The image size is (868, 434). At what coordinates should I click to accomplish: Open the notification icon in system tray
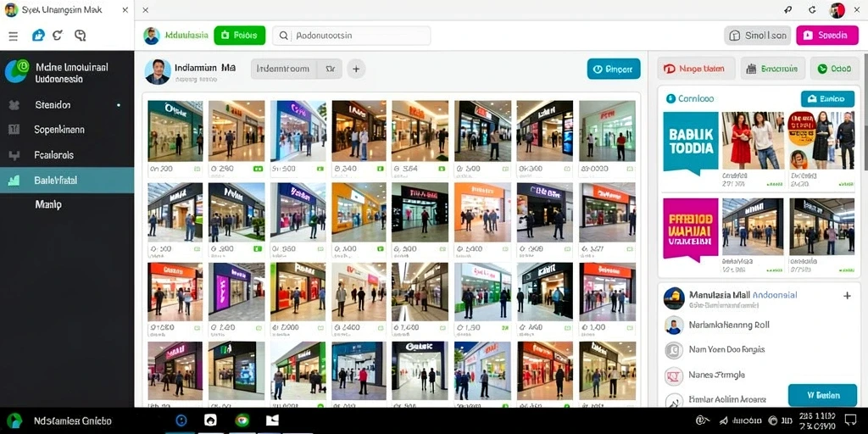coord(850,420)
